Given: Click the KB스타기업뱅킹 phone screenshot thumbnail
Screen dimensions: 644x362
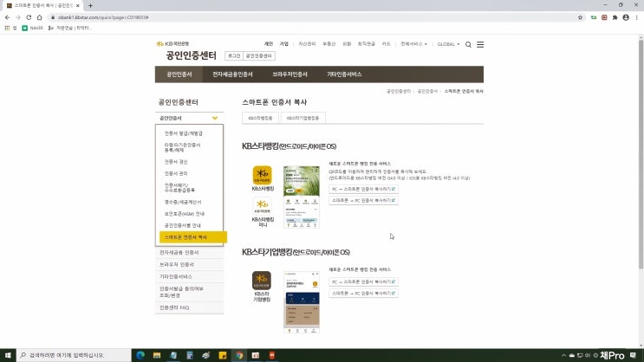Looking at the screenshot, I should [302, 302].
